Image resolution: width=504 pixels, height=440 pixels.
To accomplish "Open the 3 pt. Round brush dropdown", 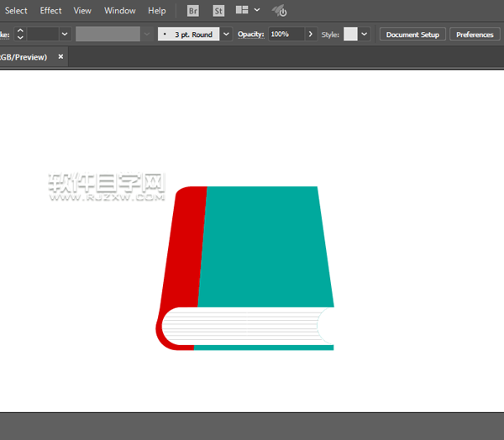I will point(226,34).
